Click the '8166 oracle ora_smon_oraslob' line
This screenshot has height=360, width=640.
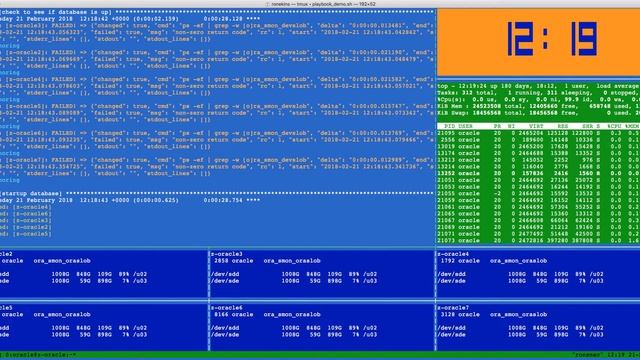pyautogui.click(x=267, y=315)
